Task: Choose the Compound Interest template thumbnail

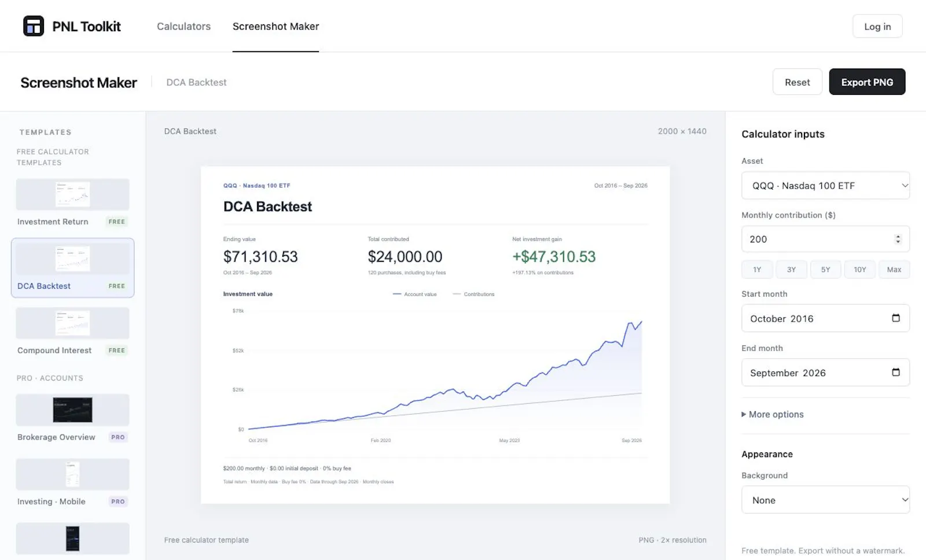Action: [72, 323]
